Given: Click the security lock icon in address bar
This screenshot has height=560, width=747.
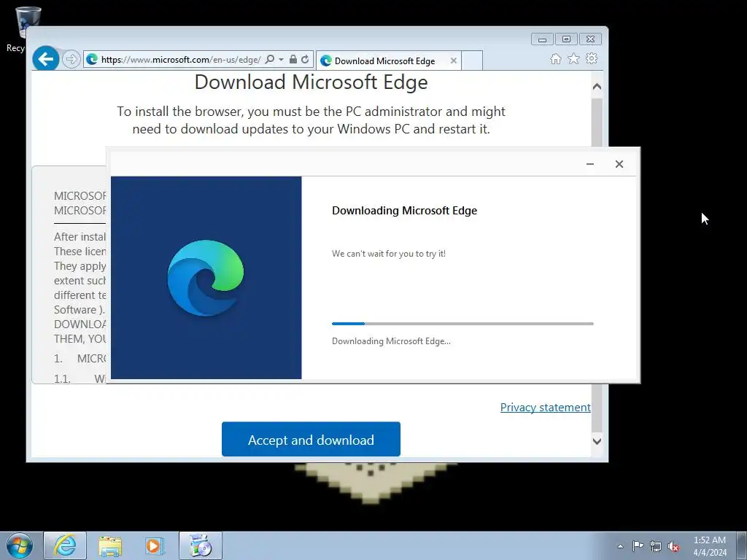Looking at the screenshot, I should (293, 60).
